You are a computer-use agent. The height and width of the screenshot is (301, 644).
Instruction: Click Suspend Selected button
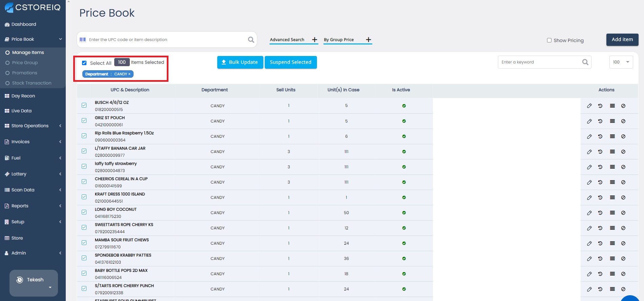pyautogui.click(x=290, y=62)
